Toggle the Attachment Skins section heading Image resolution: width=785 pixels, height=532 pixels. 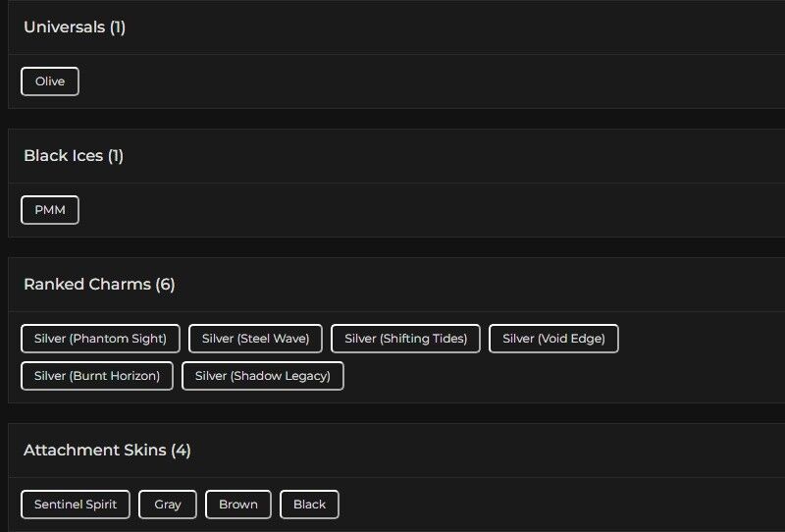[x=95, y=451]
